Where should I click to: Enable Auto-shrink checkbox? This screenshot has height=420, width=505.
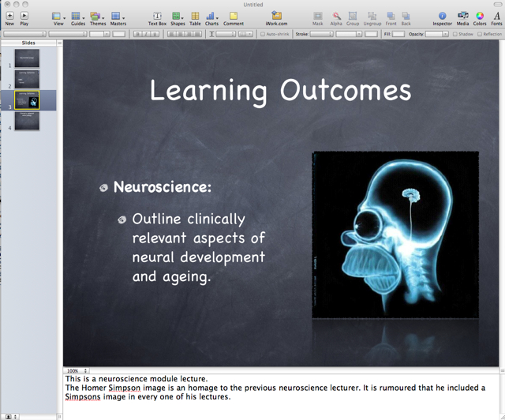click(263, 34)
